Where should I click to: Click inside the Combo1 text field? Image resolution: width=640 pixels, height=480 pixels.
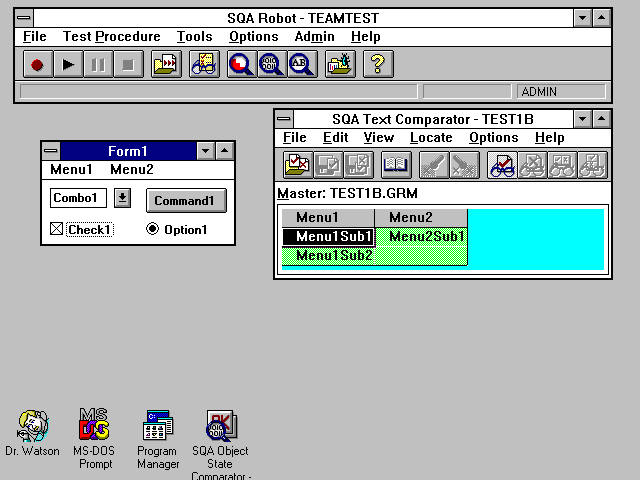(x=78, y=198)
